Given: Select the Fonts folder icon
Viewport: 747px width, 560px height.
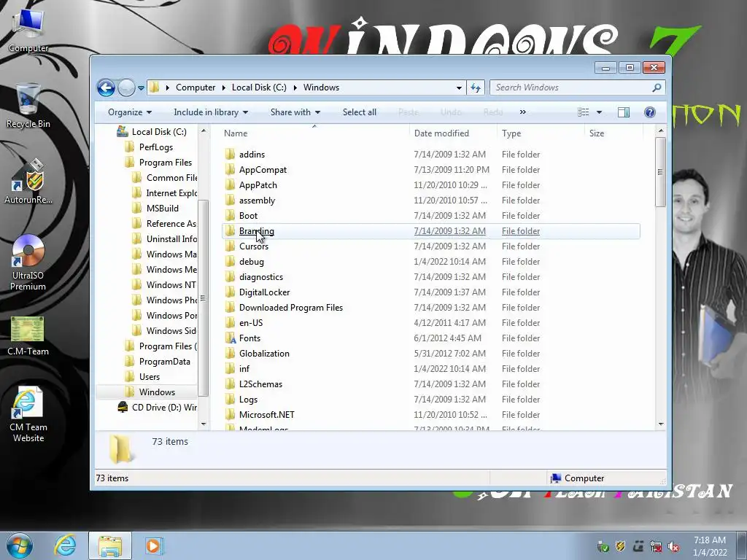Looking at the screenshot, I should (x=231, y=338).
